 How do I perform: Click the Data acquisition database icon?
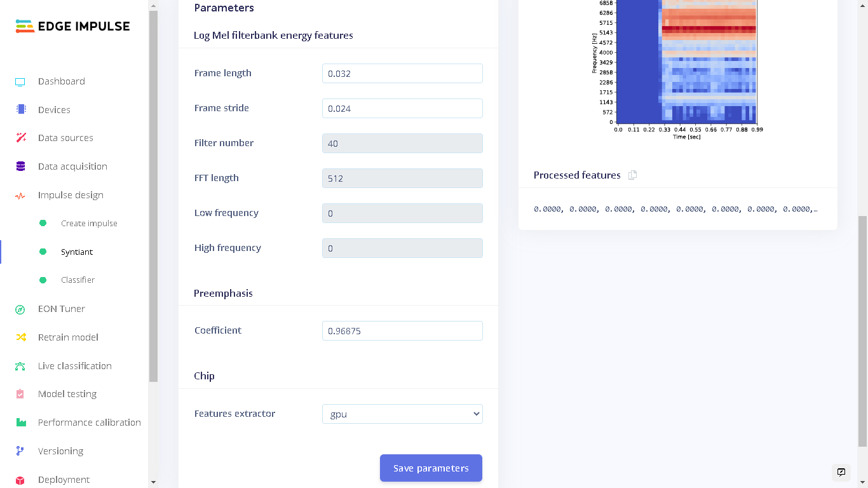[x=21, y=166]
